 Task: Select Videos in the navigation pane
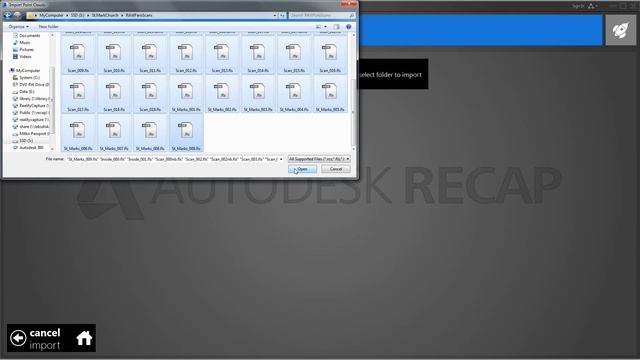[25, 56]
